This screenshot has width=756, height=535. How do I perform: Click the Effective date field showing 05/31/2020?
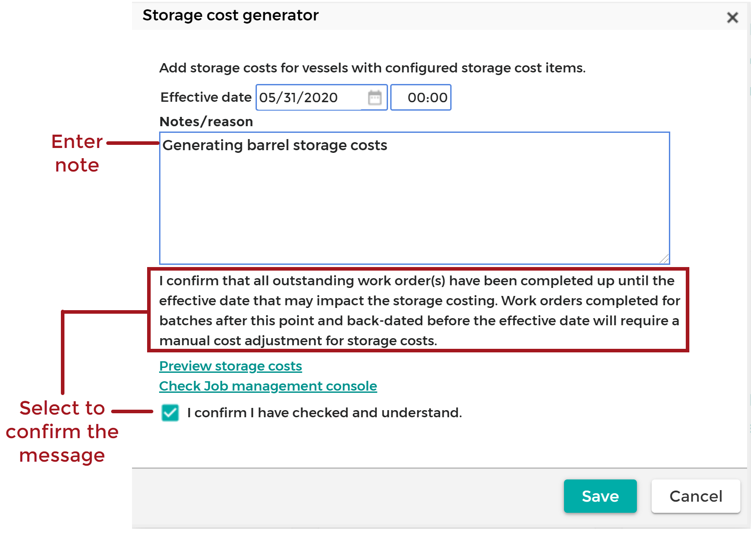[x=321, y=97]
